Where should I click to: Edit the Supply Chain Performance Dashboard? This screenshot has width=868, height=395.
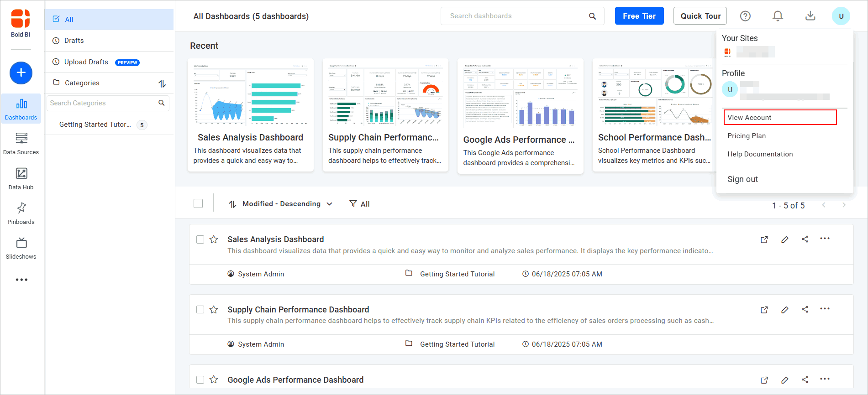[x=785, y=310]
